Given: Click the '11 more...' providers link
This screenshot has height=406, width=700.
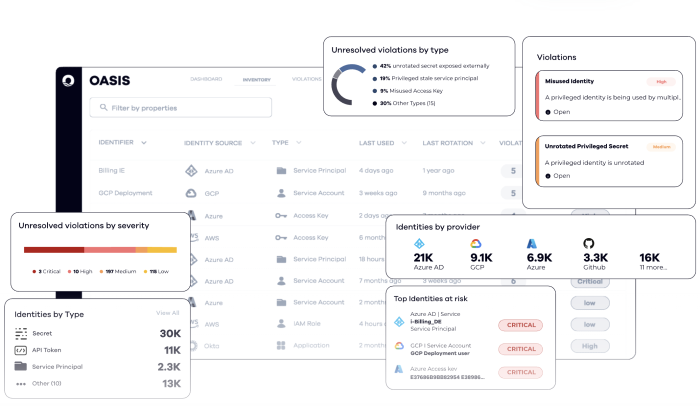Looking at the screenshot, I should (x=654, y=267).
